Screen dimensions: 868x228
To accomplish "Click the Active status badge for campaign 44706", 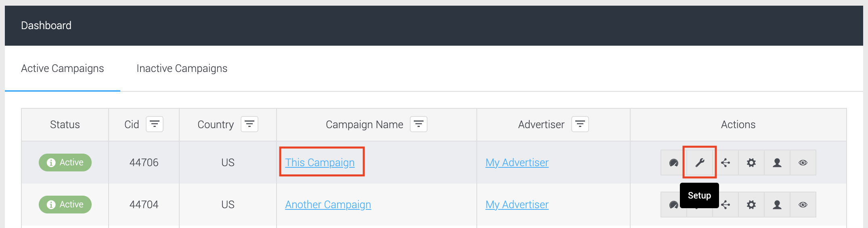I will (65, 163).
